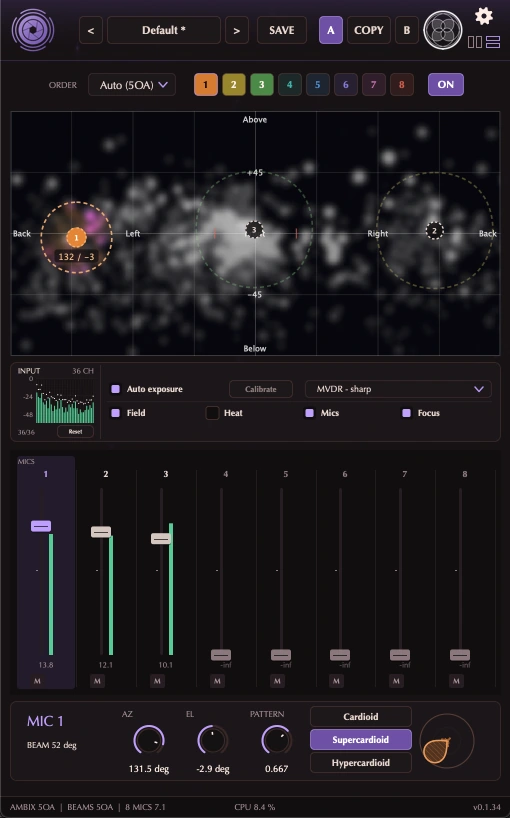Viewport: 510px width, 818px height.
Task: Switch to side-by-side columns layout icon
Action: [x=475, y=42]
